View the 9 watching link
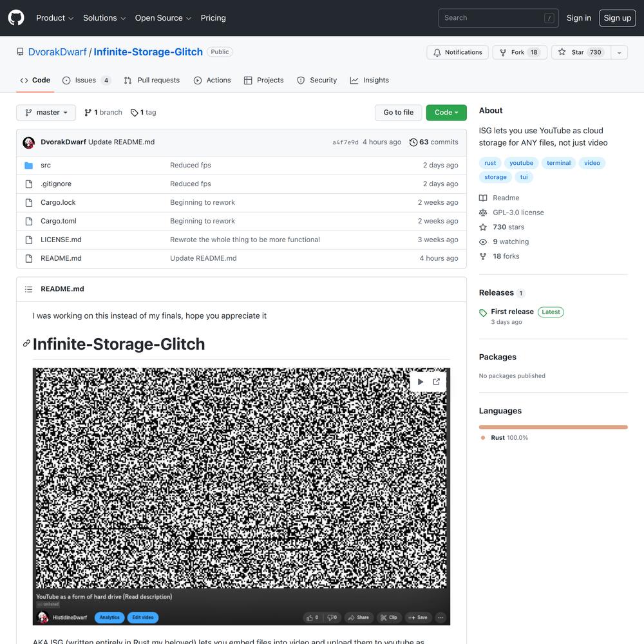 pyautogui.click(x=504, y=241)
